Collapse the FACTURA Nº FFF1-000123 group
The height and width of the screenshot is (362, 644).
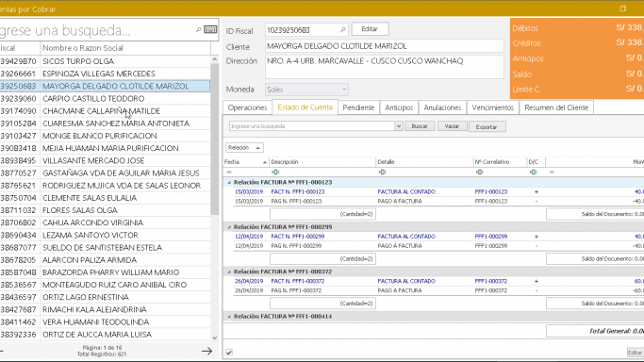(x=229, y=182)
